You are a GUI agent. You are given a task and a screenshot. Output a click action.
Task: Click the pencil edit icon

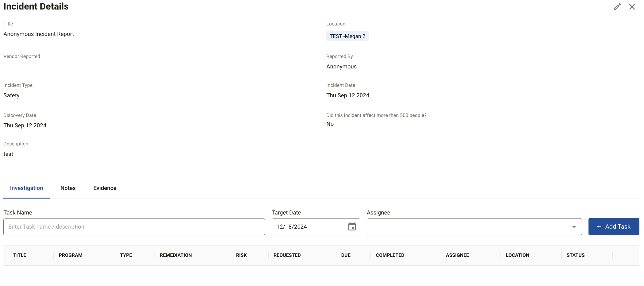pyautogui.click(x=617, y=7)
